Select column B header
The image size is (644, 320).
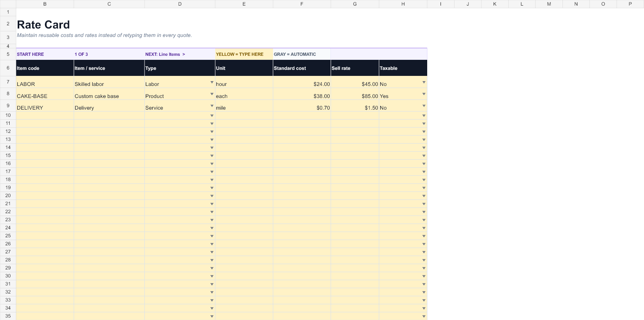tap(45, 4)
